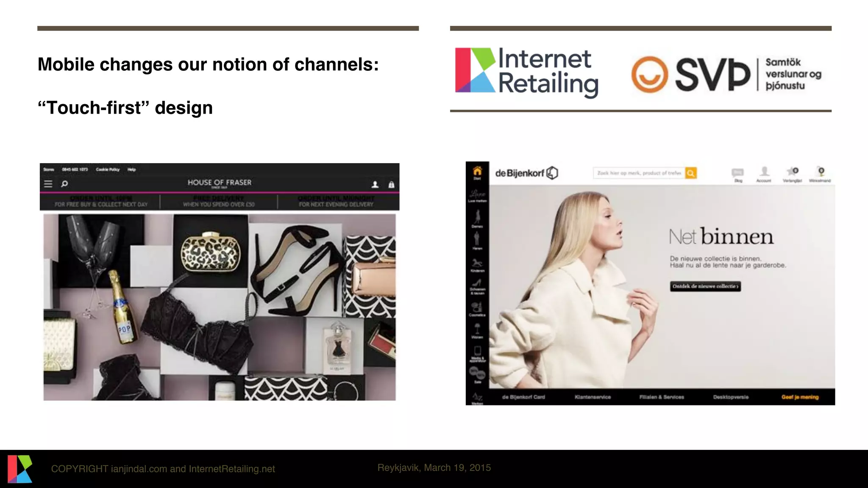
Task: Click the free buy & collect banner
Action: [x=101, y=201]
